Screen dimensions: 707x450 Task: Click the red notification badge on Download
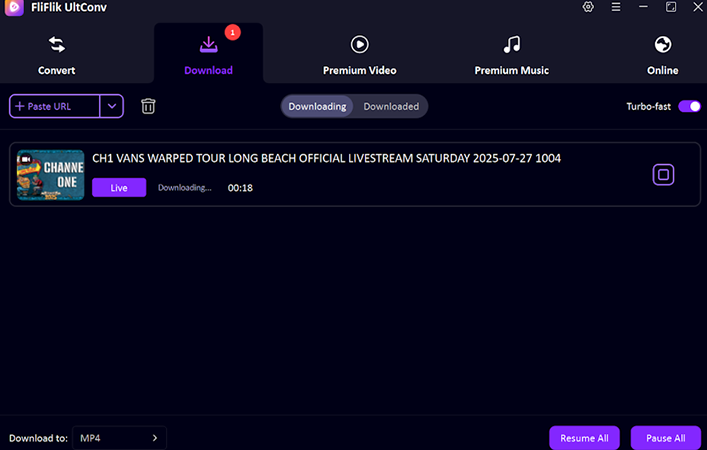[233, 32]
